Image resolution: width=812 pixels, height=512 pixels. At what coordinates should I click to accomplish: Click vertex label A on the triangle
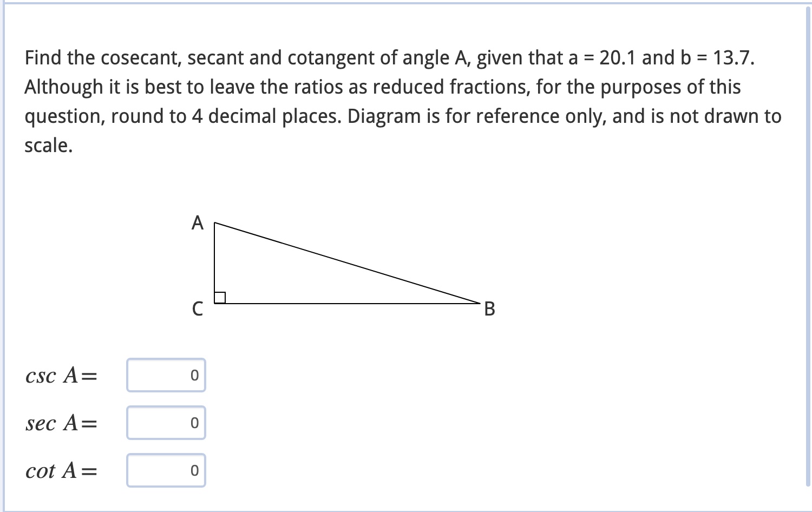[x=197, y=224]
